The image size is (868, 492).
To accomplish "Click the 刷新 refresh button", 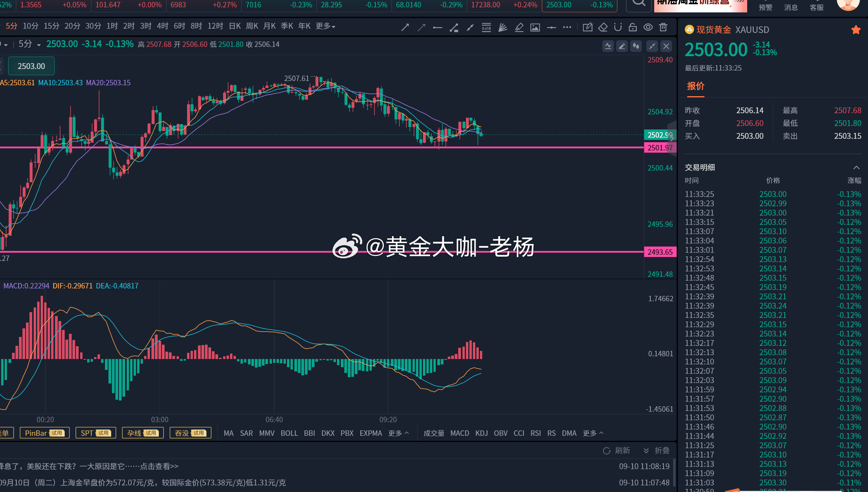I will [618, 450].
